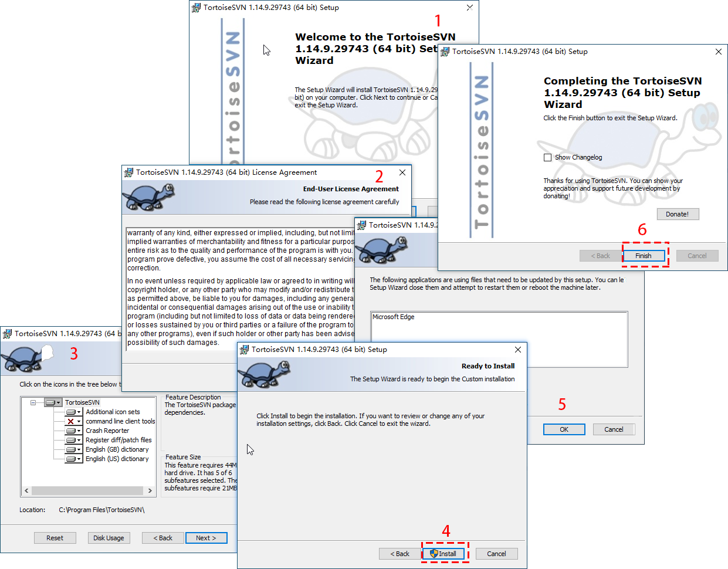Click the Completing Setup window title bar icon
Viewport: 728px width, 569px height.
[445, 52]
